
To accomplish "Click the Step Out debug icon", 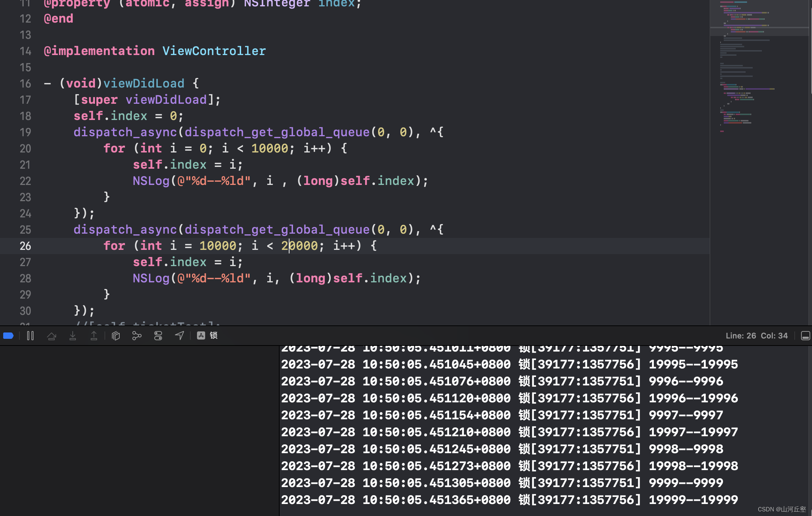I will point(94,336).
